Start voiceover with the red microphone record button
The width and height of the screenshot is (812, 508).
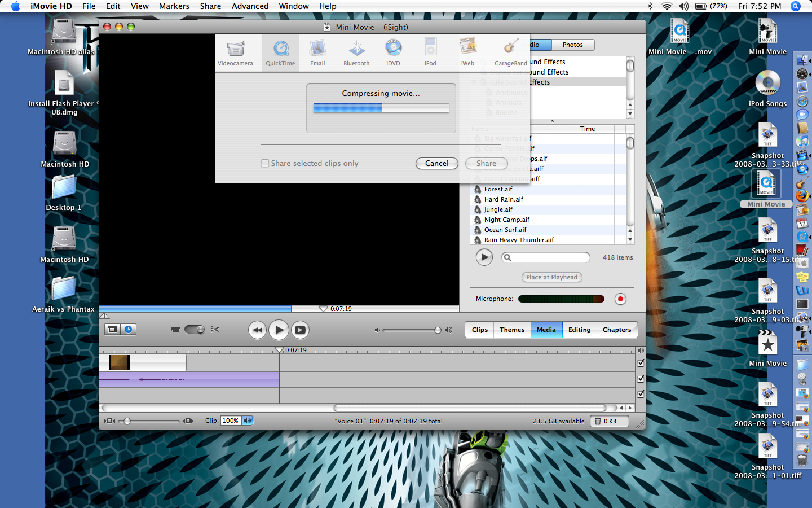[x=620, y=299]
